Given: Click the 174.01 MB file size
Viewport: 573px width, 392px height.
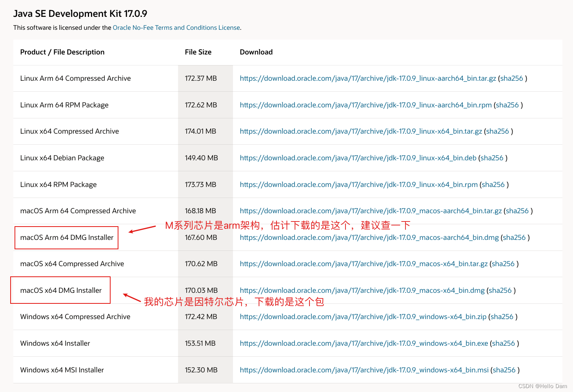Looking at the screenshot, I should click(200, 131).
